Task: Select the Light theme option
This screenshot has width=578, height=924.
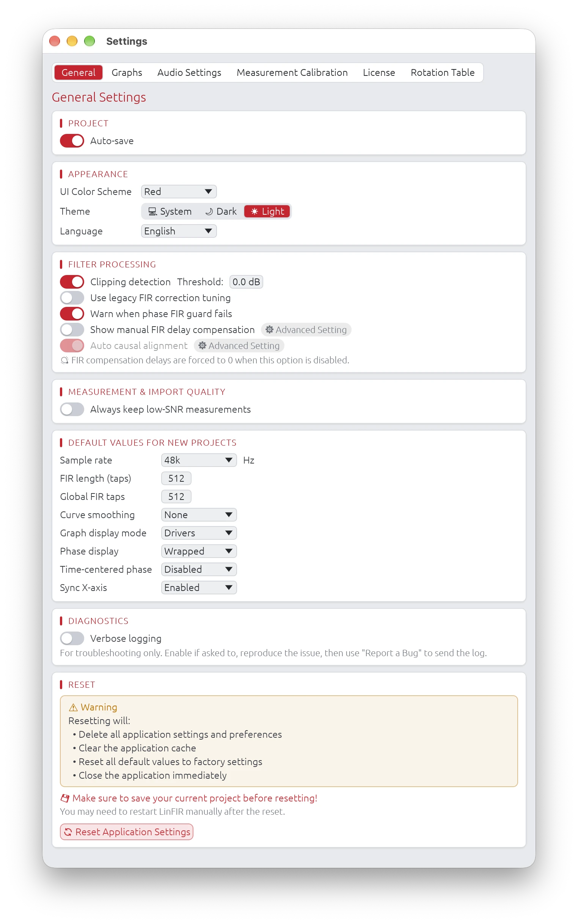Action: click(267, 211)
